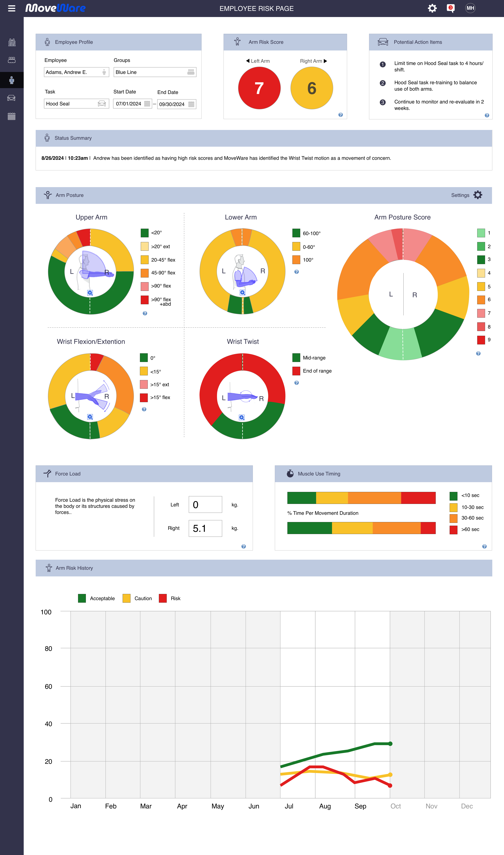Select the active Employee person sidebar icon

(12, 80)
